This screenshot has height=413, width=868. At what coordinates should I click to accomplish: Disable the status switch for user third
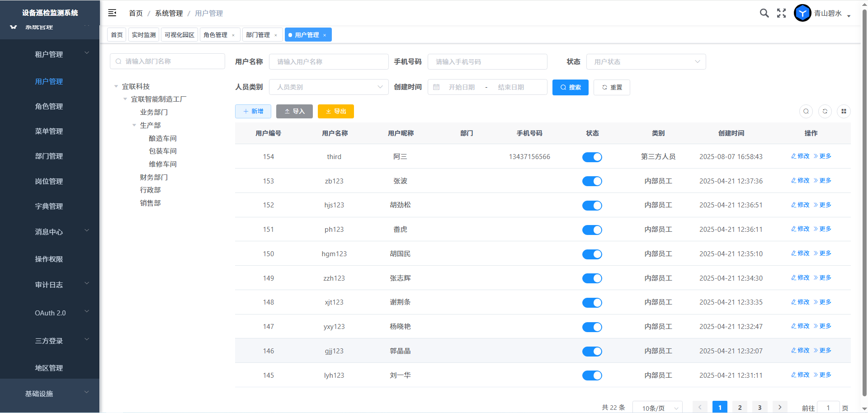[592, 157]
